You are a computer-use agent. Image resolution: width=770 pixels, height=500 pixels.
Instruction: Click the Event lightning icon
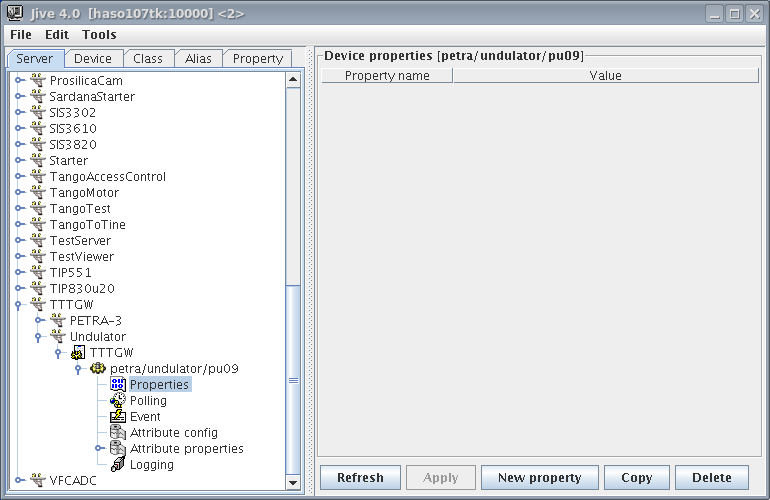[x=118, y=417]
